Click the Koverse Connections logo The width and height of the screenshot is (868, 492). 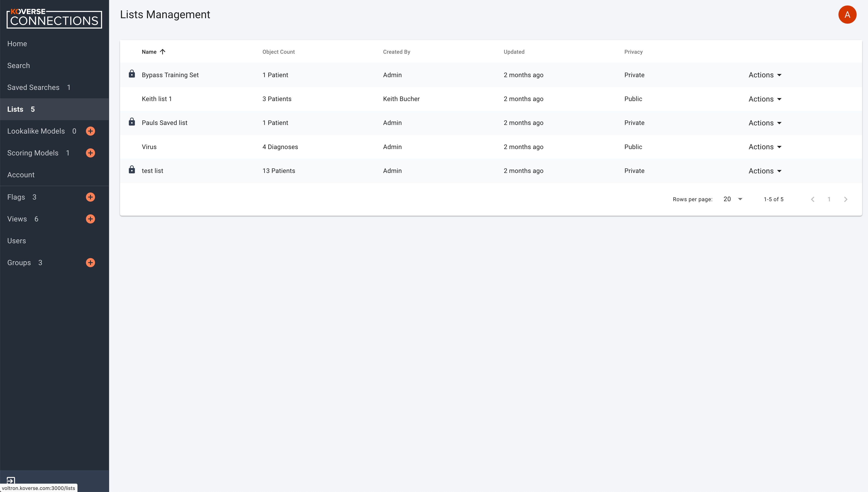(54, 19)
